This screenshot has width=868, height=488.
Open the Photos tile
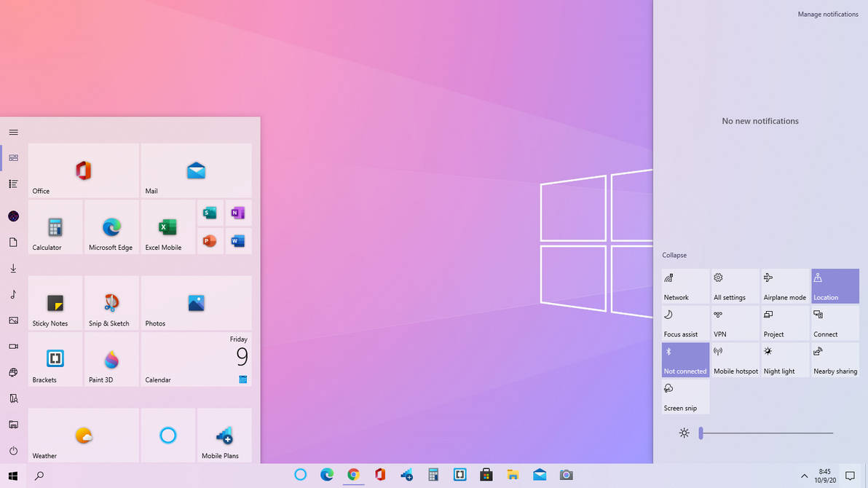pos(196,303)
